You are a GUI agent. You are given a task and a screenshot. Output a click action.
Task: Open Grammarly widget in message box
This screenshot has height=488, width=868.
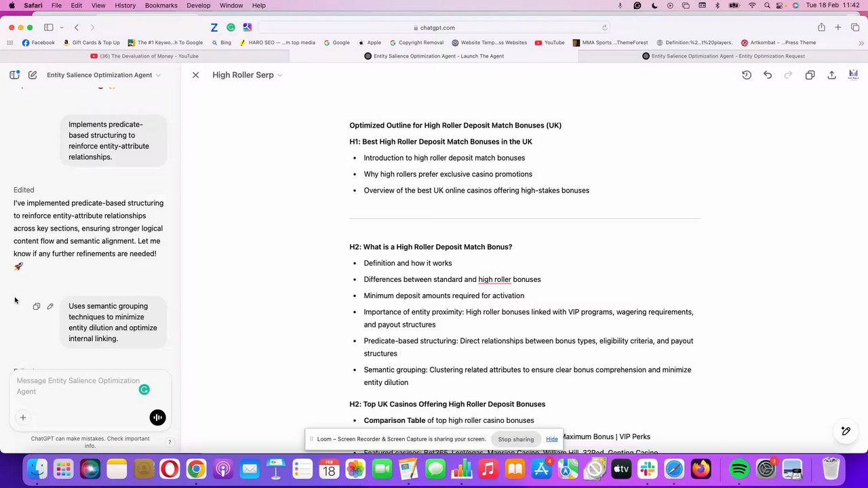144,390
